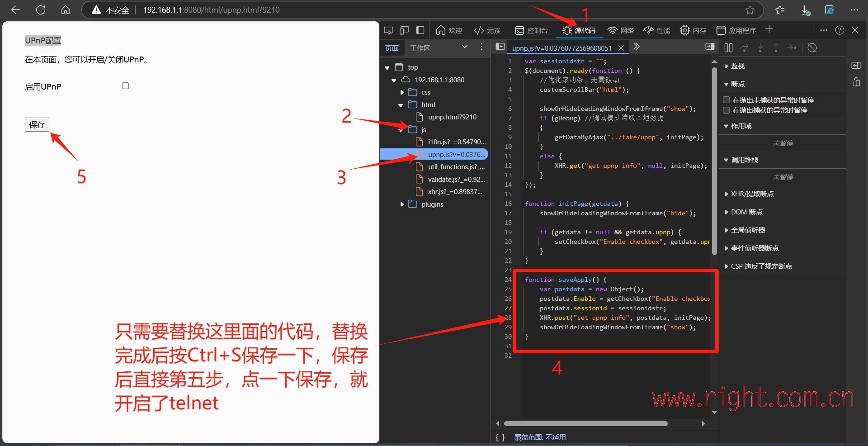Open the 控制台 tab
The image size is (868, 446).
click(x=532, y=30)
